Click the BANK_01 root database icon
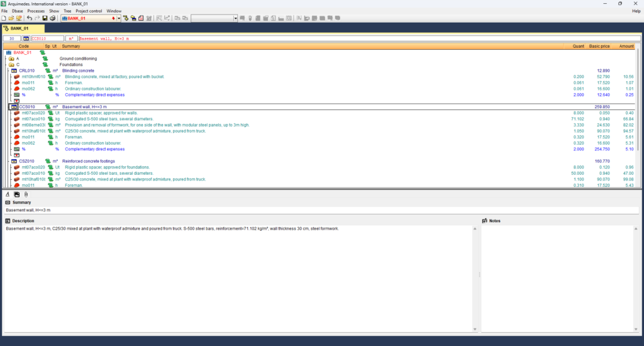This screenshot has height=346, width=644. [x=9, y=53]
